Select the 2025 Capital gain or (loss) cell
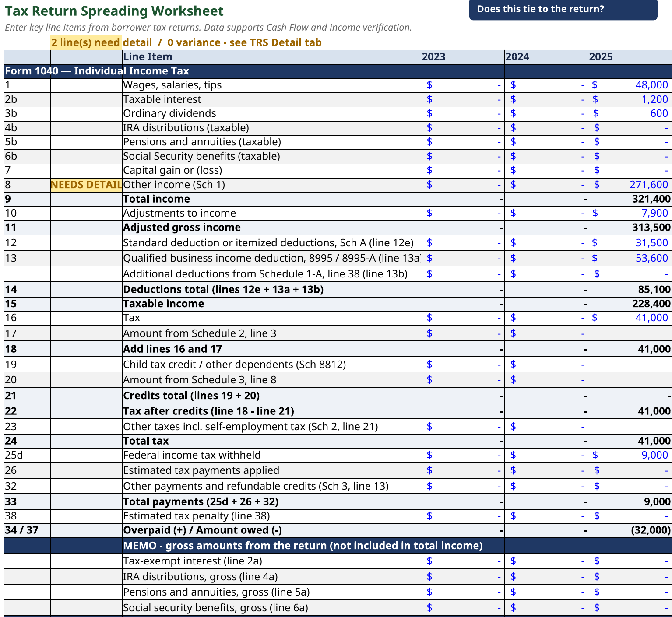This screenshot has height=617, width=672. tap(630, 171)
